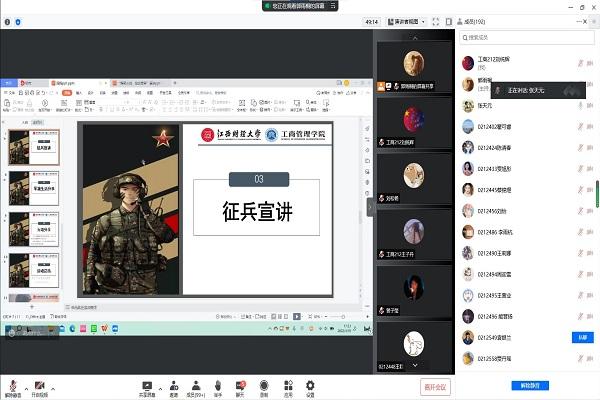Toggle mute icon for member 0212486
The height and width of the screenshot is (400, 600).
click(x=580, y=232)
